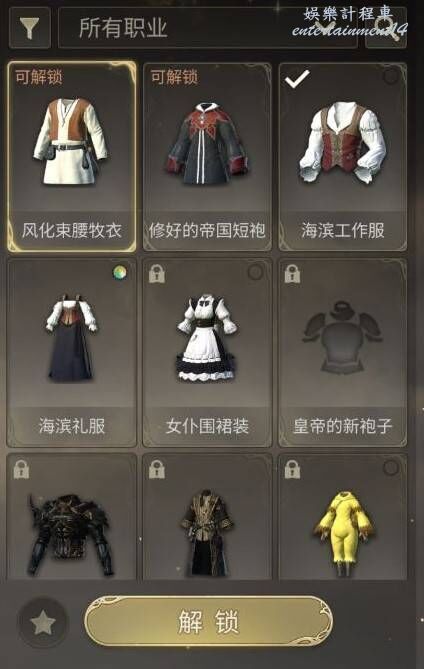Click the 解锁 unlock button
Image resolution: width=424 pixels, height=669 pixels.
click(x=209, y=621)
